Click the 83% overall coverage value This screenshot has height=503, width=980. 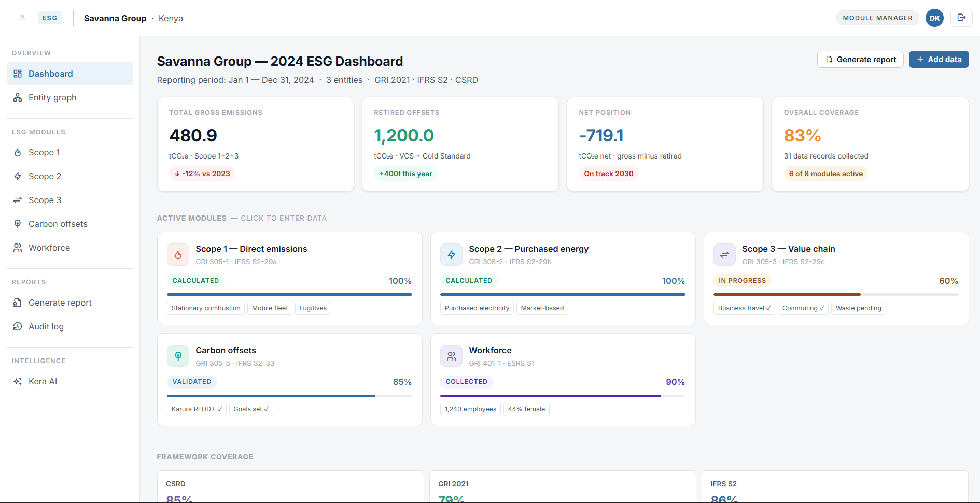pyautogui.click(x=802, y=135)
